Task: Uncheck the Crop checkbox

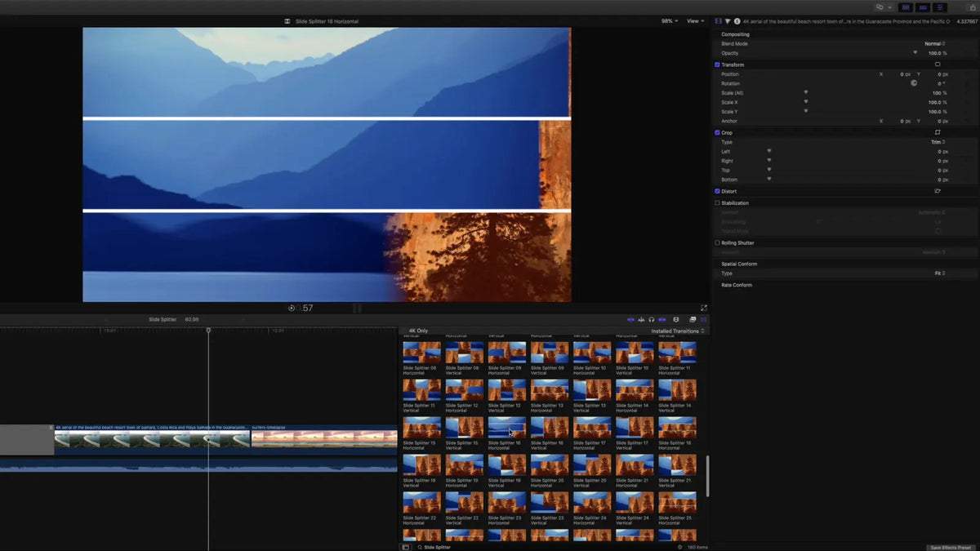Action: click(x=717, y=132)
